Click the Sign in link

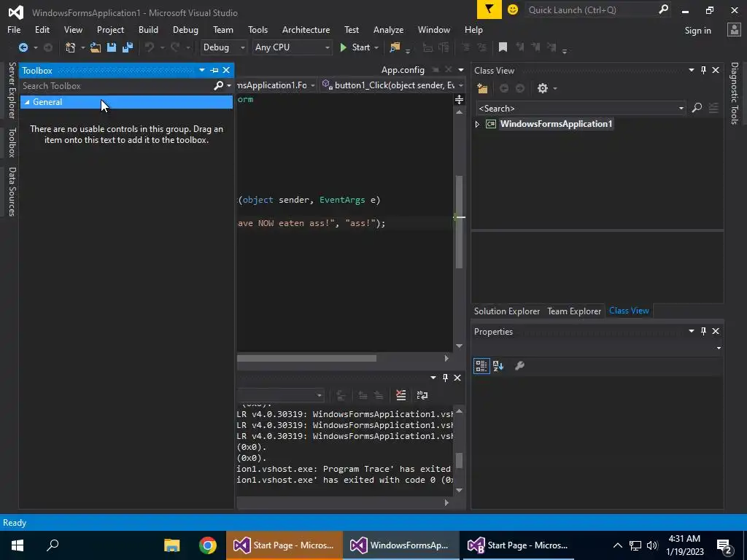coord(697,31)
